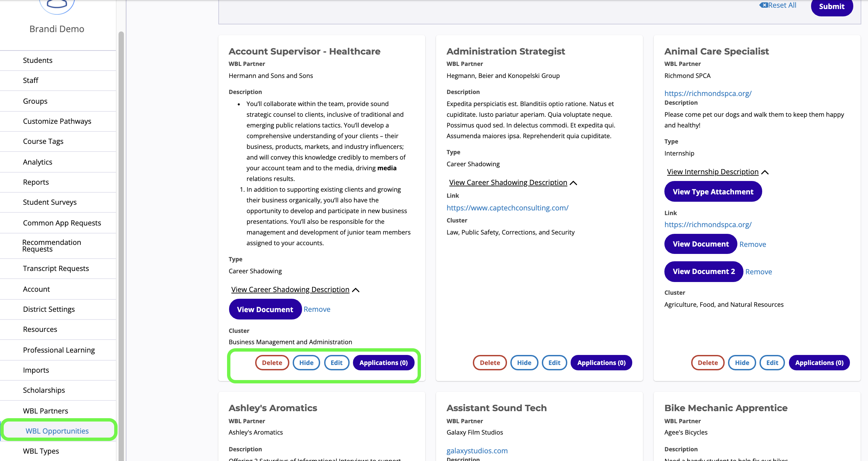Click the Reset All backspace icon
This screenshot has width=868, height=461.
763,5
